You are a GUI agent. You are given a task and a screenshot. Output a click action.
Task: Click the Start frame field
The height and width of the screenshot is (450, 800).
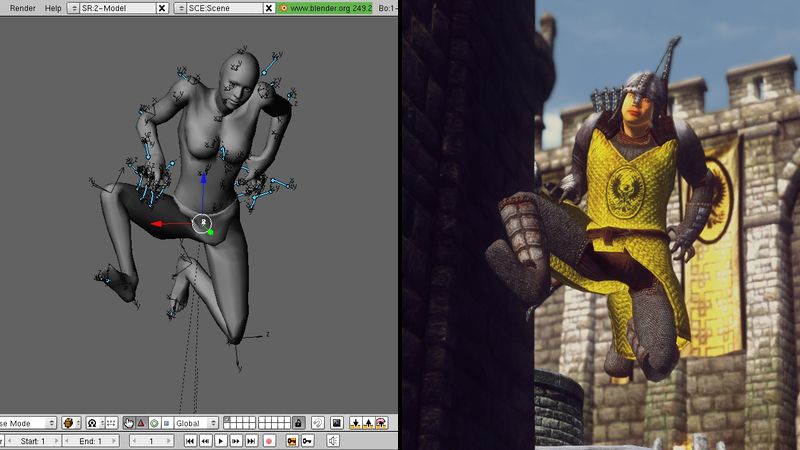pyautogui.click(x=33, y=441)
